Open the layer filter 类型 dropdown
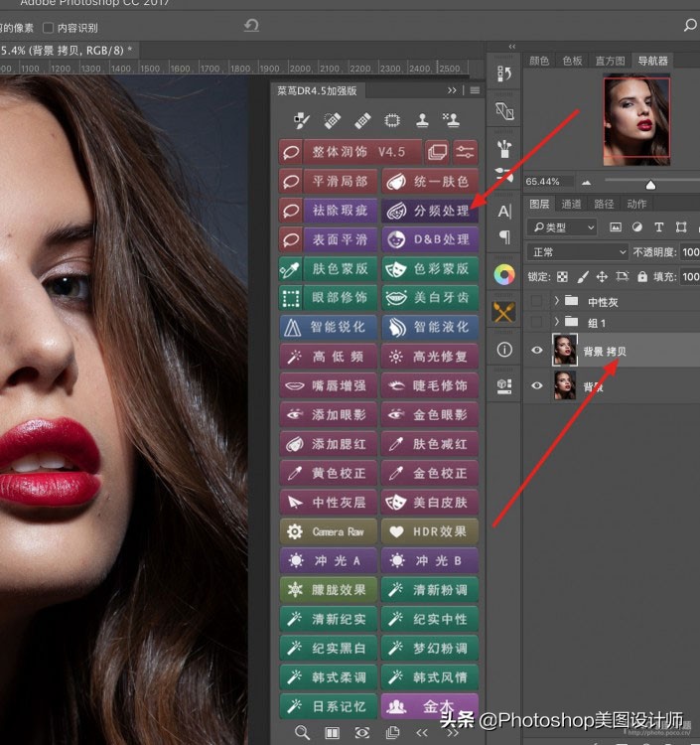 562,227
